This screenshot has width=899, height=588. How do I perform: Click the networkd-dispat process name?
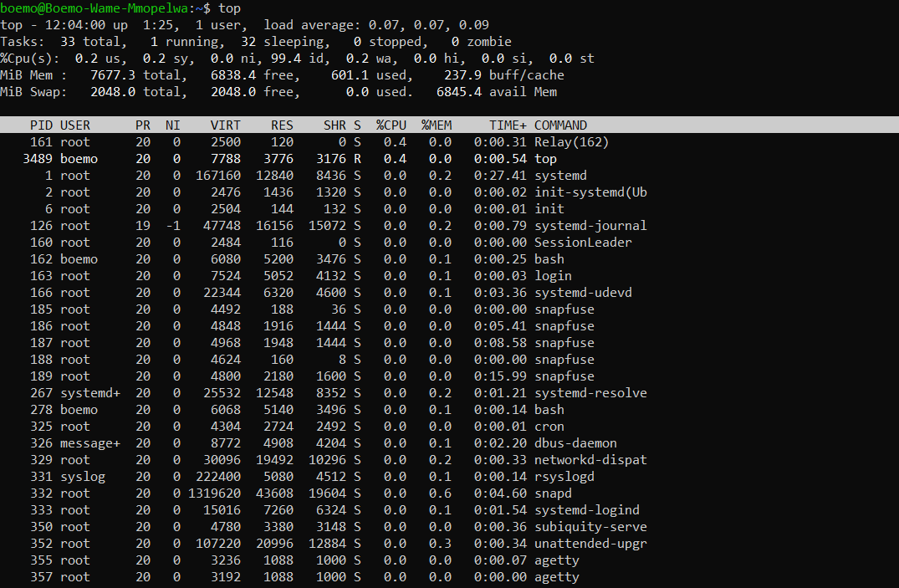[590, 460]
